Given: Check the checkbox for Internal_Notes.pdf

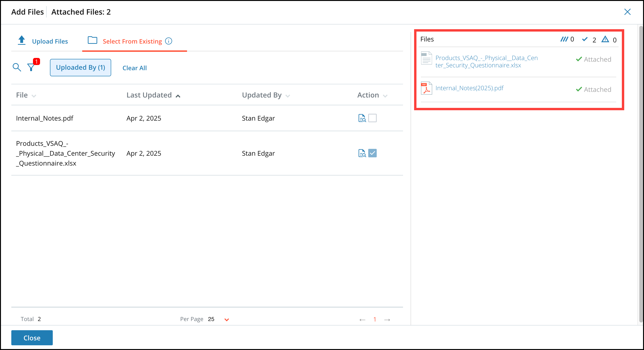Looking at the screenshot, I should (x=372, y=118).
